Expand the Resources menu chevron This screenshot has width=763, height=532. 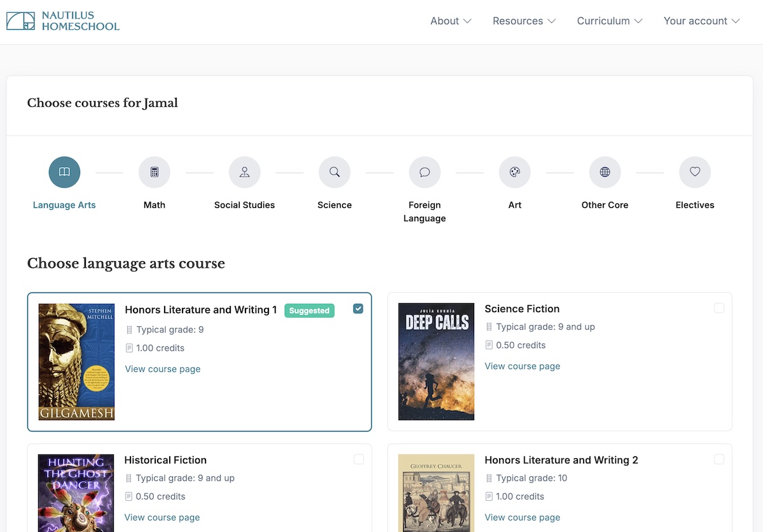552,21
